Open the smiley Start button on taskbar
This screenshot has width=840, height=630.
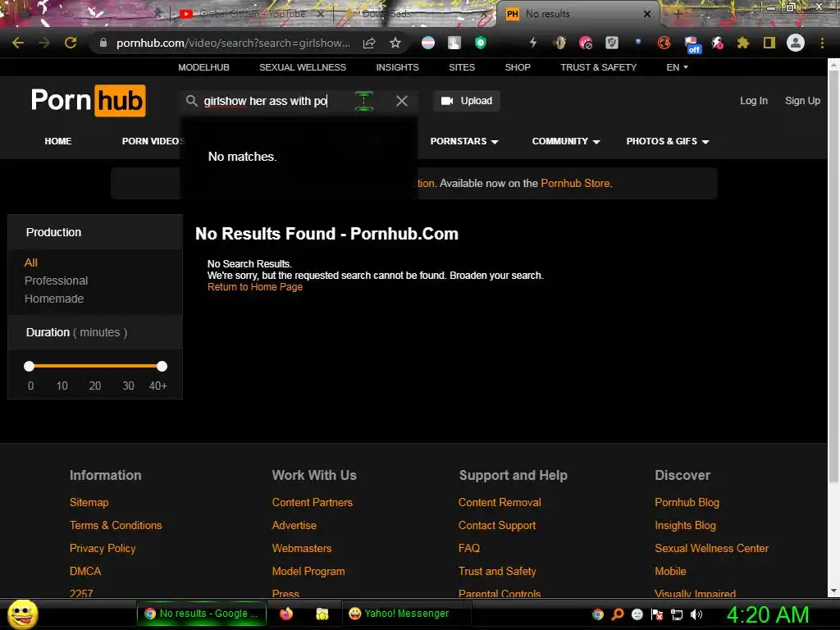tap(22, 614)
